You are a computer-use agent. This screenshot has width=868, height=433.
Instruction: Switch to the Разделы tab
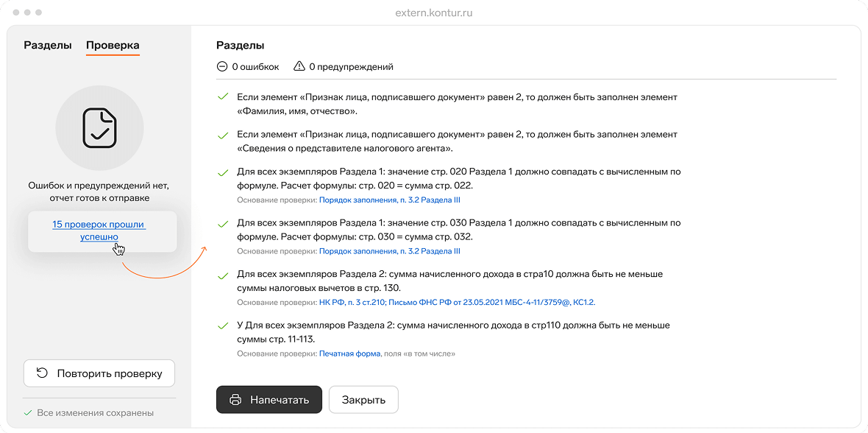click(47, 45)
